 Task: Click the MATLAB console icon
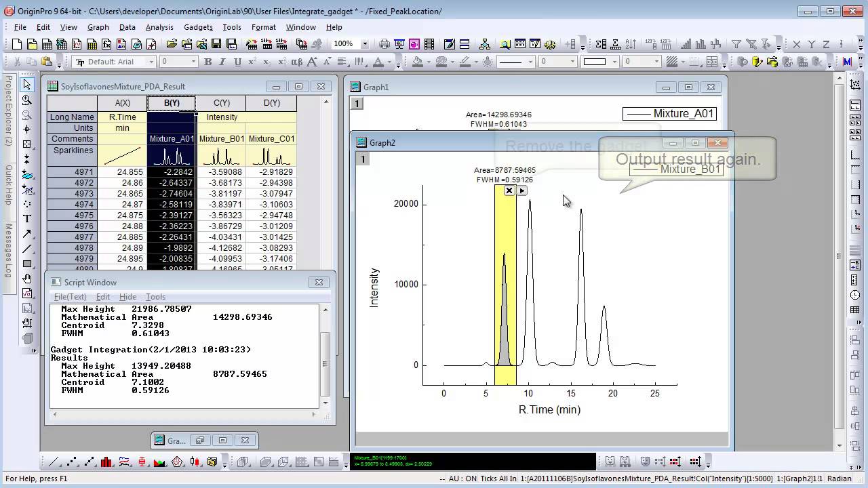pyautogui.click(x=847, y=62)
